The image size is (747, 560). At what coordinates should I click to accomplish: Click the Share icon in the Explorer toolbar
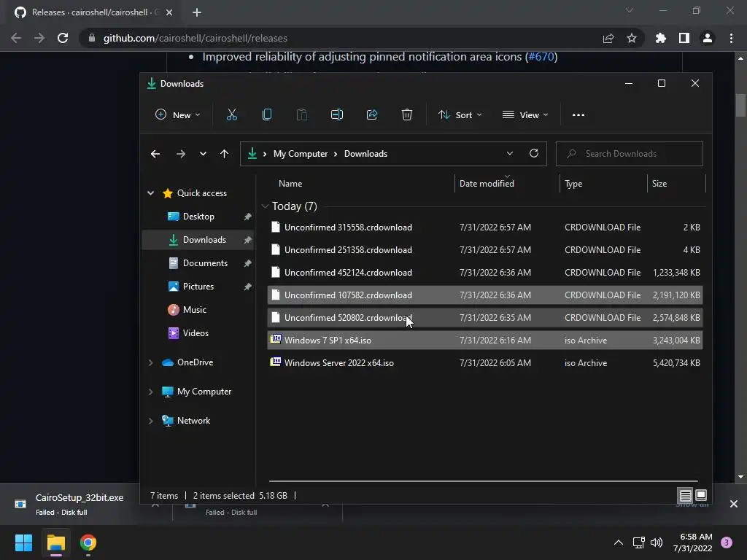coord(372,114)
